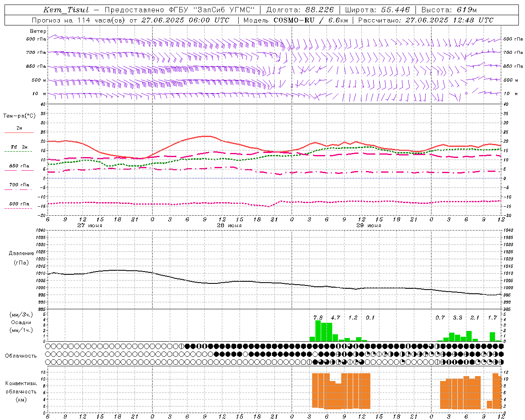Click the 3-hour precipitation total 3.3

pyautogui.click(x=457, y=317)
